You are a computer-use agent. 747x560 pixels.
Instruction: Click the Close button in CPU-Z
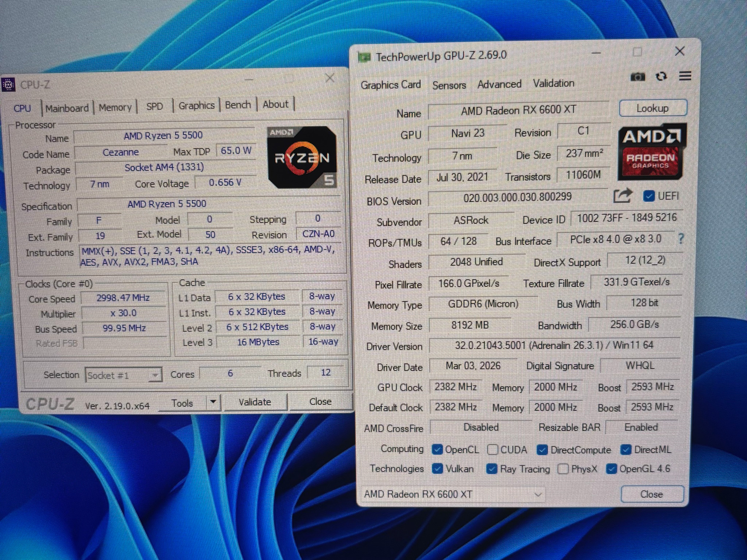(x=320, y=401)
